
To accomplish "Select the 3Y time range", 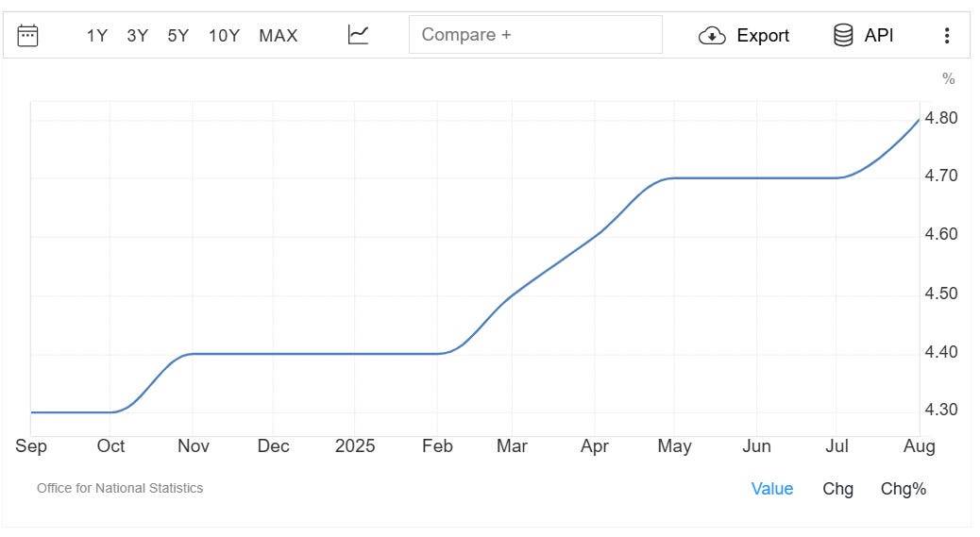I will click(x=138, y=36).
